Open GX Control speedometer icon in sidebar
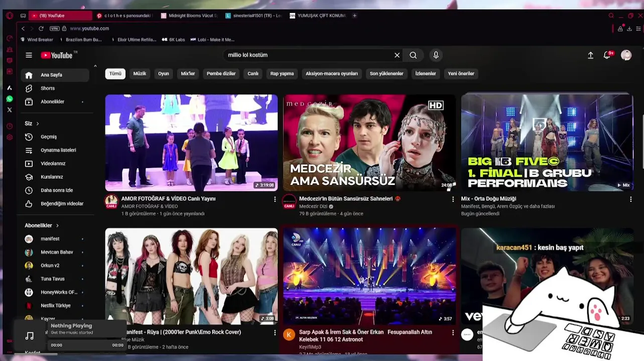The width and height of the screenshot is (644, 361). 9,39
